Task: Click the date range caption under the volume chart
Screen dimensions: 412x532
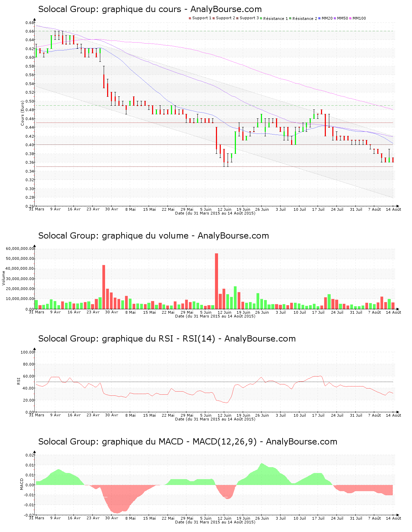Action: (215, 316)
